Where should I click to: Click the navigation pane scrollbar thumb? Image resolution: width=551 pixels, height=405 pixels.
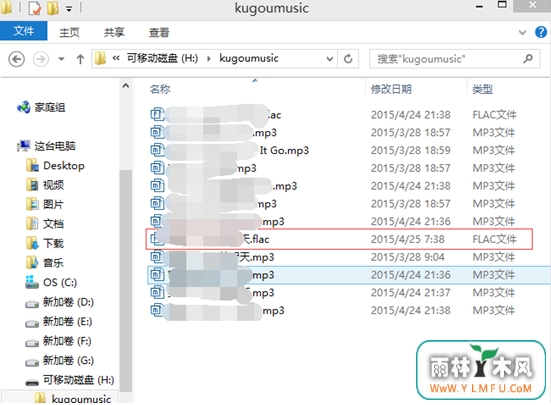point(125,280)
